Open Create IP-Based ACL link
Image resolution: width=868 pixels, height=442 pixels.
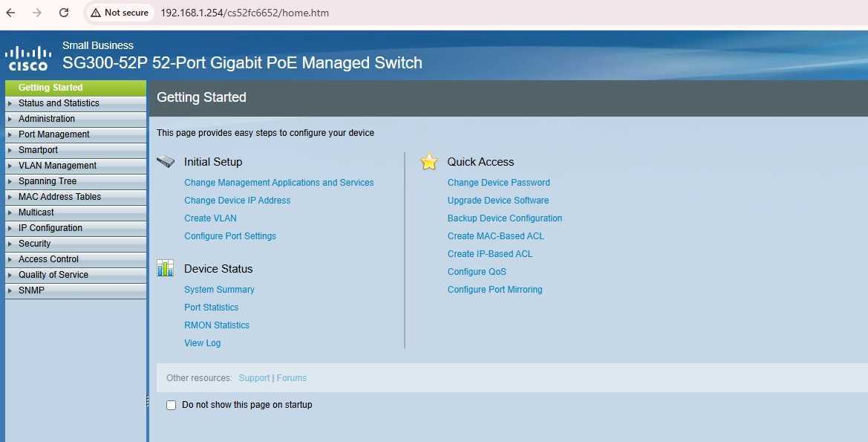click(x=490, y=253)
